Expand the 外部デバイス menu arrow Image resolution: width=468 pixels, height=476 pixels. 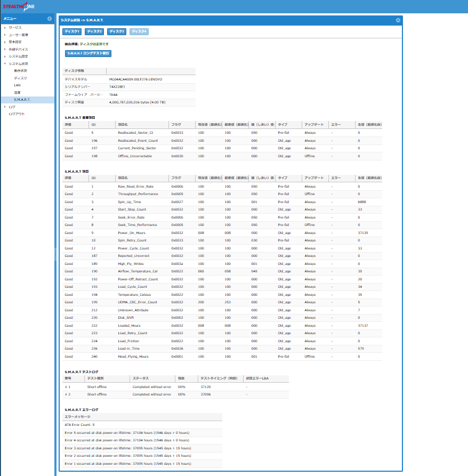5,49
